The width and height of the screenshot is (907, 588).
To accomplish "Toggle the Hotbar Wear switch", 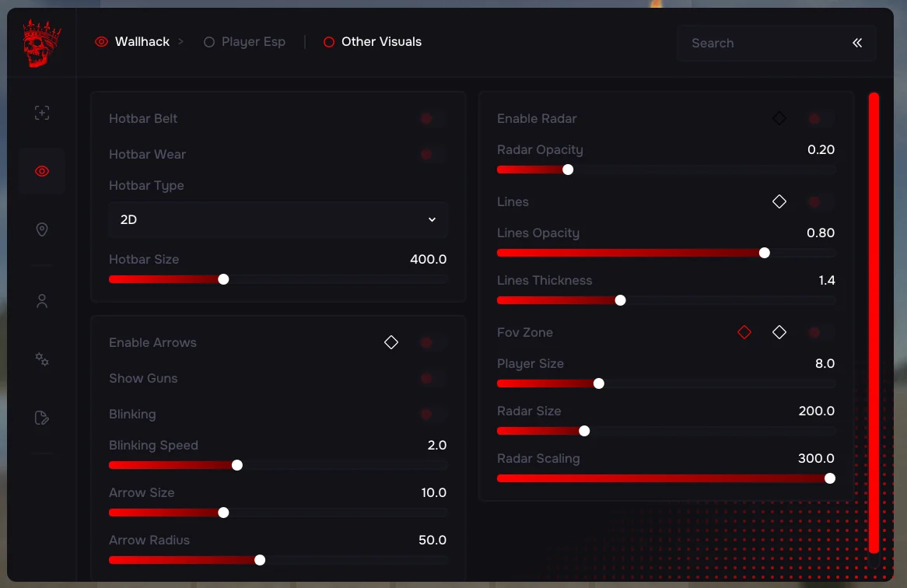I will (x=433, y=154).
